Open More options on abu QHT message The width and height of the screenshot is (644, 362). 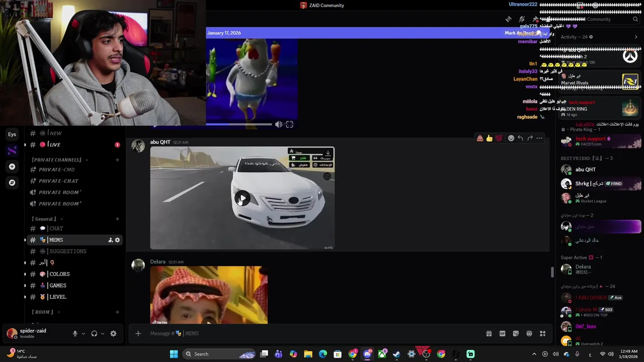click(x=539, y=138)
